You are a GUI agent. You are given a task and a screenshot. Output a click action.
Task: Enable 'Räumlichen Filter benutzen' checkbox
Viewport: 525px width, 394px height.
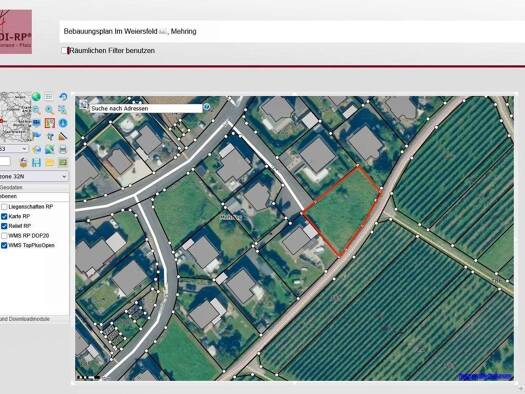pos(65,51)
